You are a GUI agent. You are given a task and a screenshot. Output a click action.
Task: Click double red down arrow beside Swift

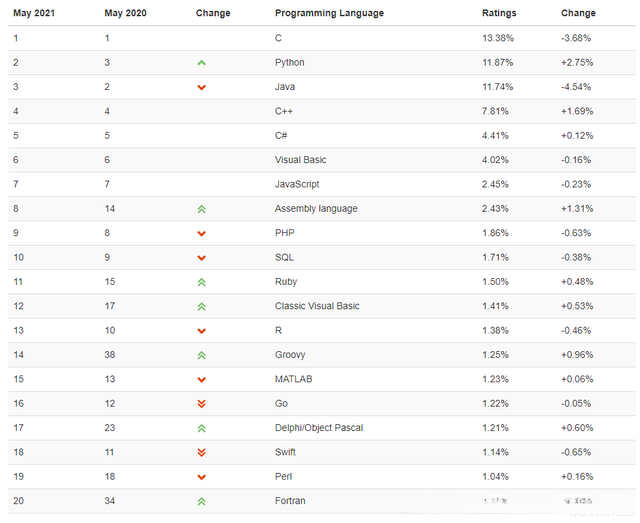202,453
